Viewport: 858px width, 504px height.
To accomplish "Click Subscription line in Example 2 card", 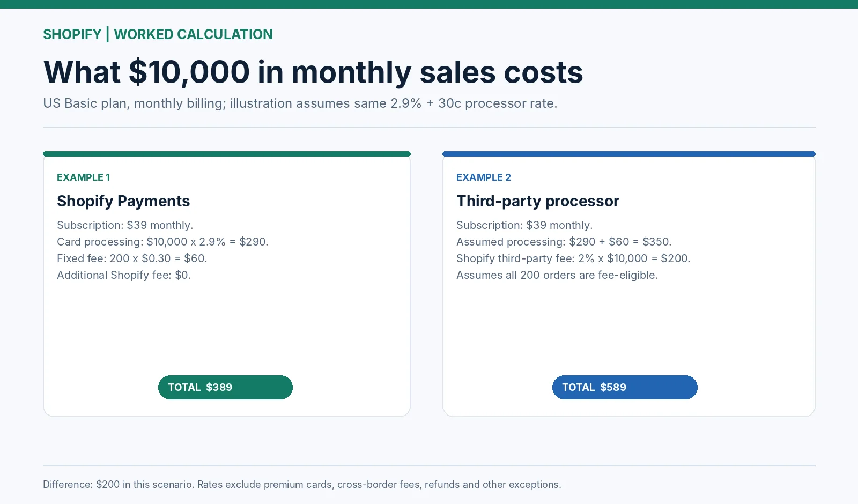I will point(524,225).
